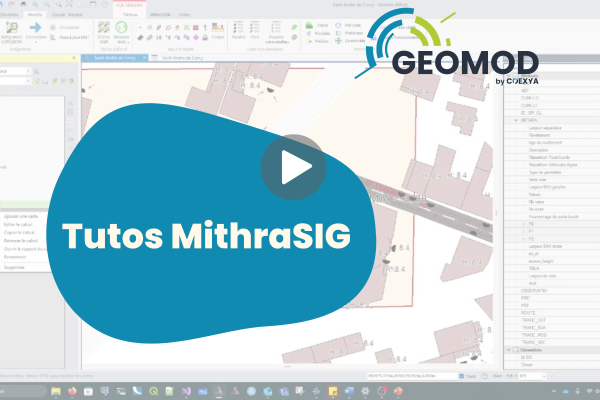Click the Périodes parameter icon

click(338, 25)
